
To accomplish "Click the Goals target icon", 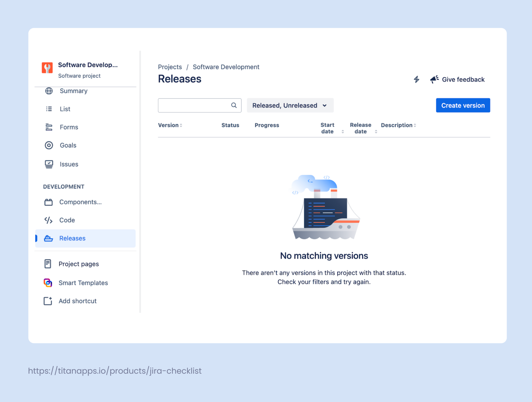I will click(49, 145).
